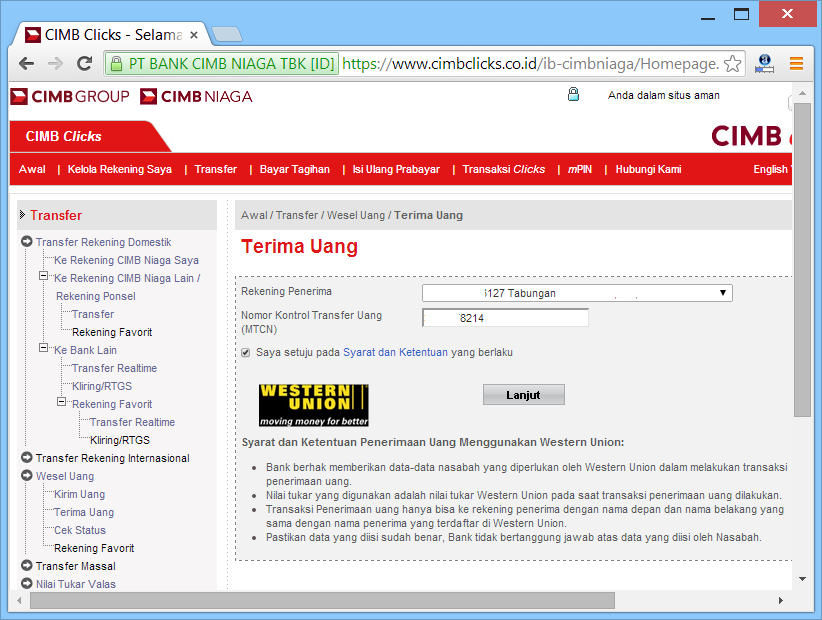822x620 pixels.
Task: Click the browser back arrow
Action: [x=26, y=64]
